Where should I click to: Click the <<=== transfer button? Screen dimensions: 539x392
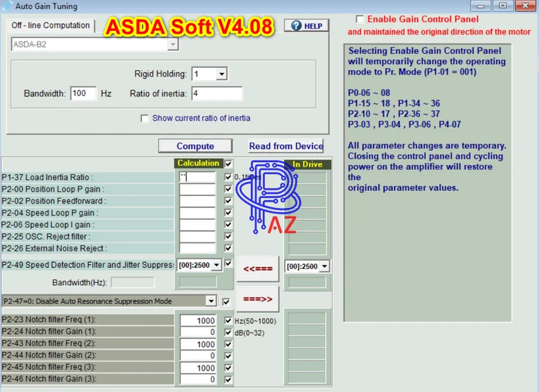pos(258,268)
